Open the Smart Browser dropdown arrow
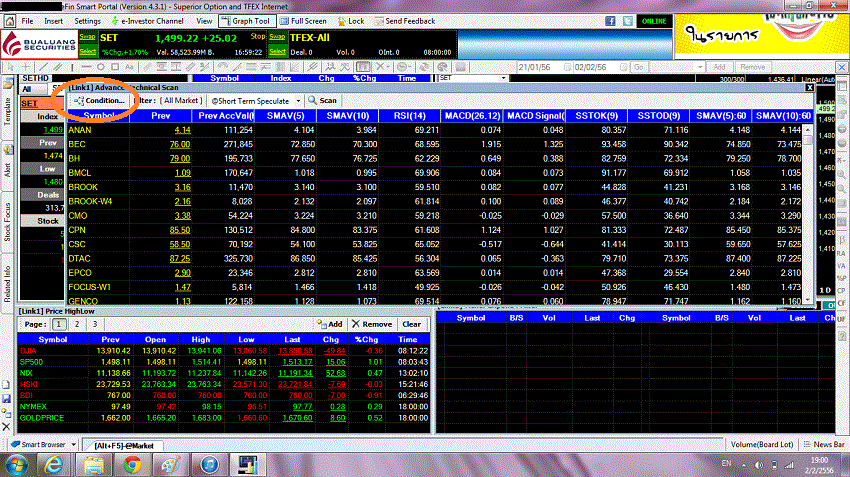This screenshot has width=850, height=477. [73, 444]
